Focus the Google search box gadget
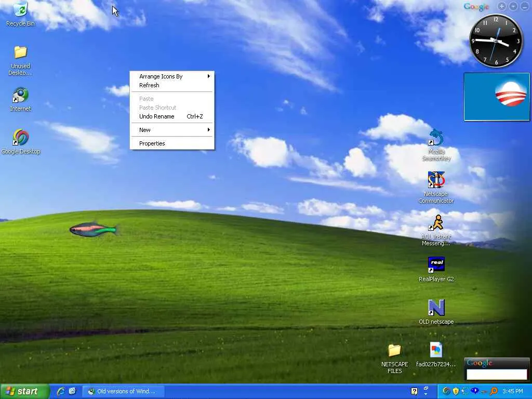 (497, 374)
